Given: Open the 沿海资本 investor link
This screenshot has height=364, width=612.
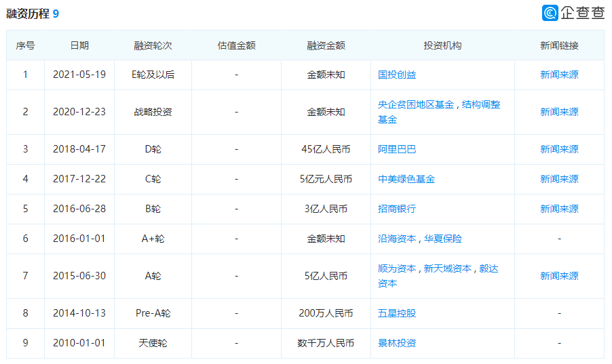Looking at the screenshot, I should [x=396, y=239].
